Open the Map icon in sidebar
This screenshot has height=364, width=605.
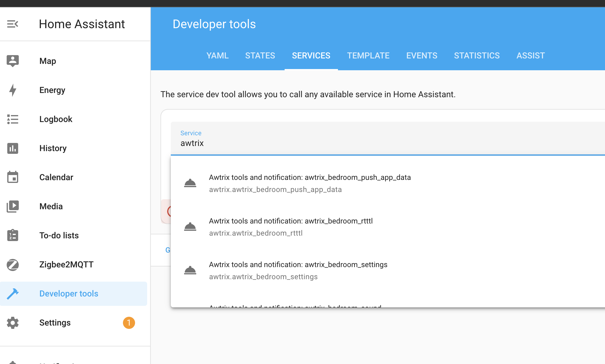(13, 61)
